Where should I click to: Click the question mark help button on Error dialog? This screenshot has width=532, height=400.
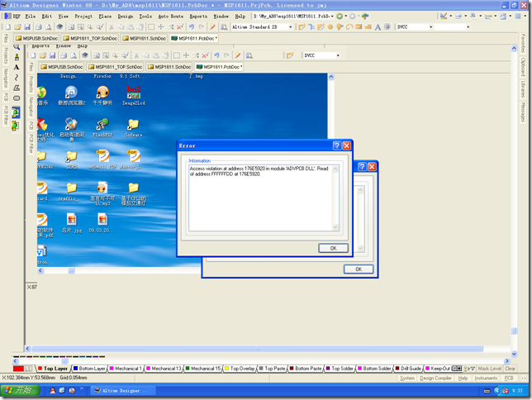(x=337, y=145)
